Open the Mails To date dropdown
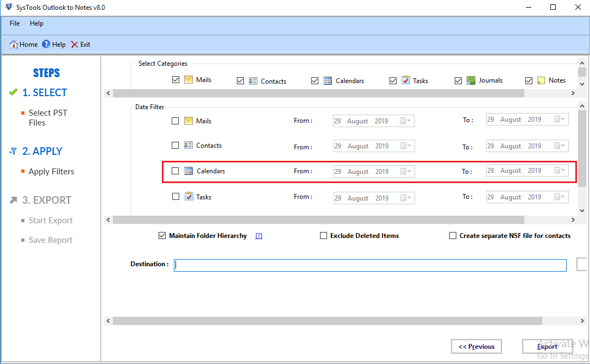590x364 pixels. 560,120
